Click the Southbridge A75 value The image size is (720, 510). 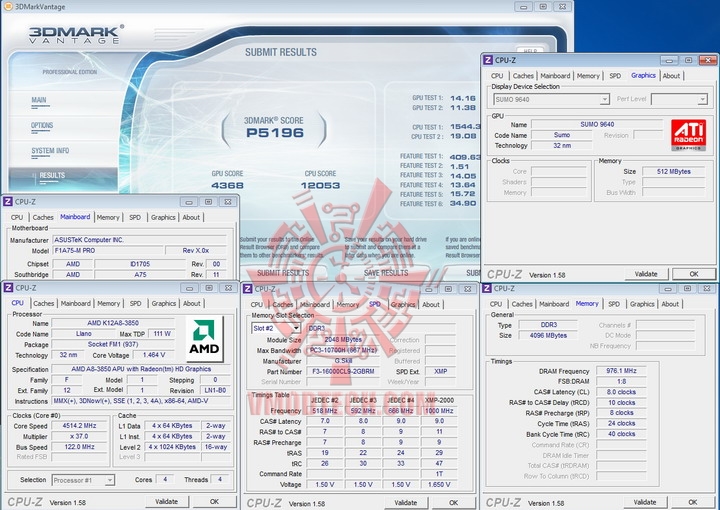140,275
